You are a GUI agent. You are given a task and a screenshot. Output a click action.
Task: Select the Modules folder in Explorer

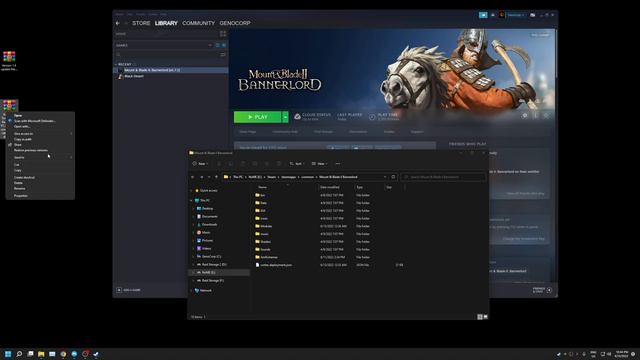pos(267,226)
